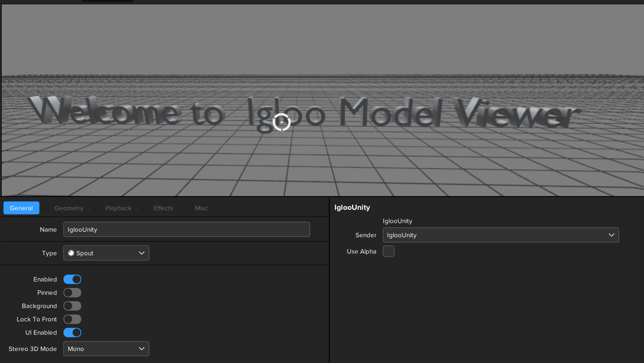
Task: Check the Use Alpha checkbox
Action: [388, 251]
